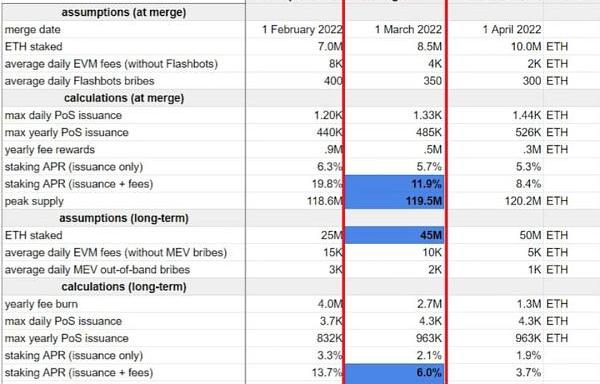600x384 pixels.
Task: Click the 1 April 2022 merge date cell
Action: (x=496, y=29)
